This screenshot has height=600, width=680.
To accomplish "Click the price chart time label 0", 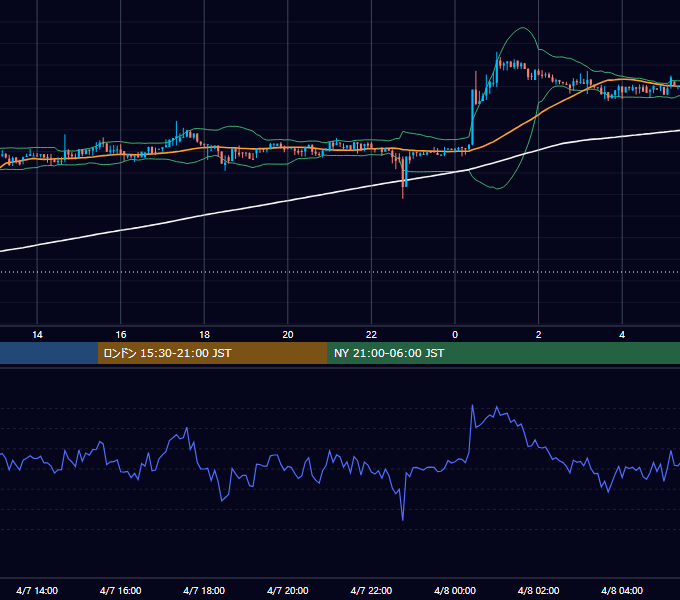I will click(455, 335).
